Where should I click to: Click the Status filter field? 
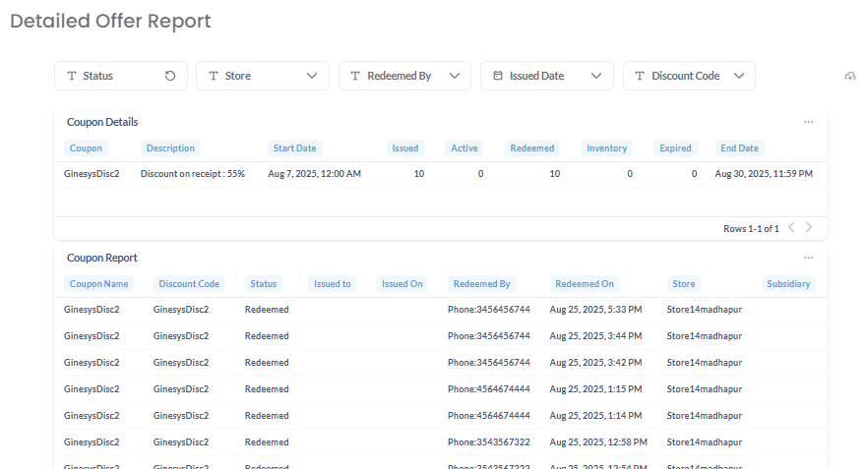(x=108, y=76)
